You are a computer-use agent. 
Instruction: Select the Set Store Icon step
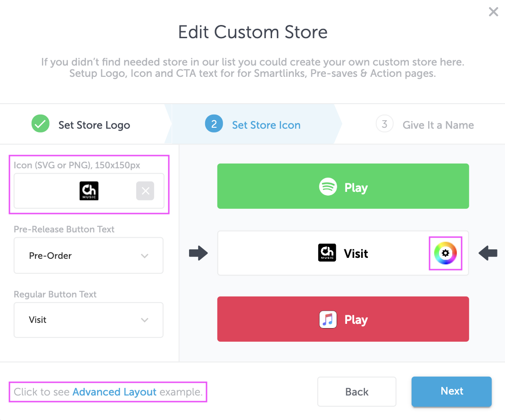[x=266, y=125]
